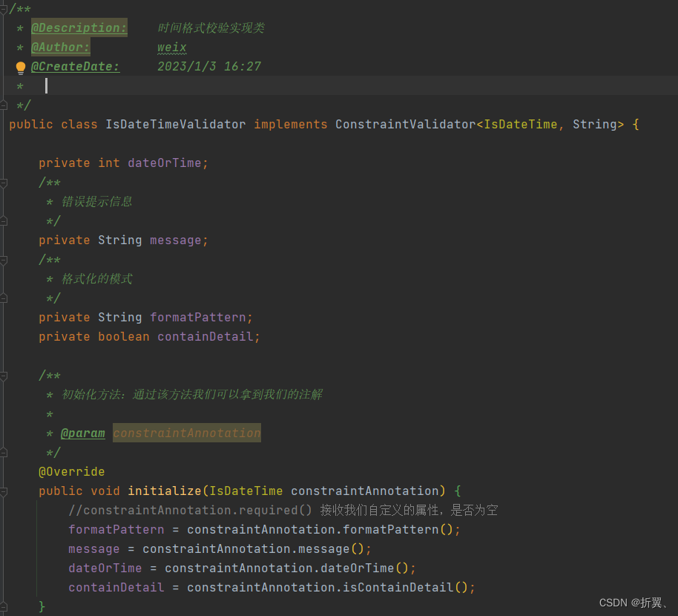Click the yellow lightbulb quick-fix icon

coord(20,68)
